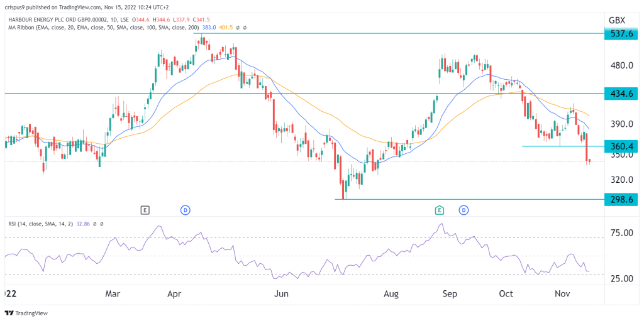Screen dimensions: 644x321
Task: Select the short horizontal support line at 360.4
Action: [x=563, y=146]
